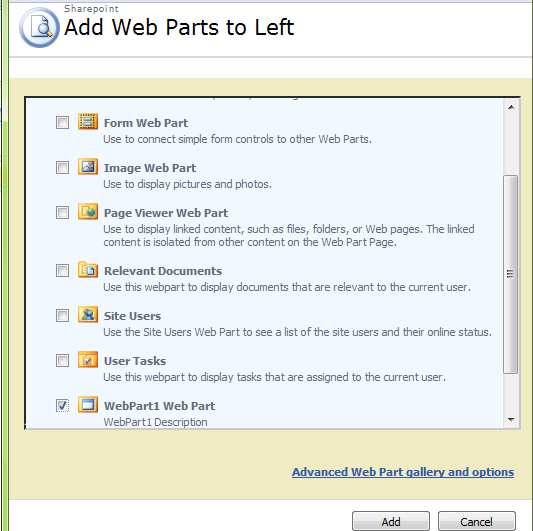This screenshot has width=533, height=531.
Task: Click the User Tasks checkmark icon
Action: click(88, 360)
